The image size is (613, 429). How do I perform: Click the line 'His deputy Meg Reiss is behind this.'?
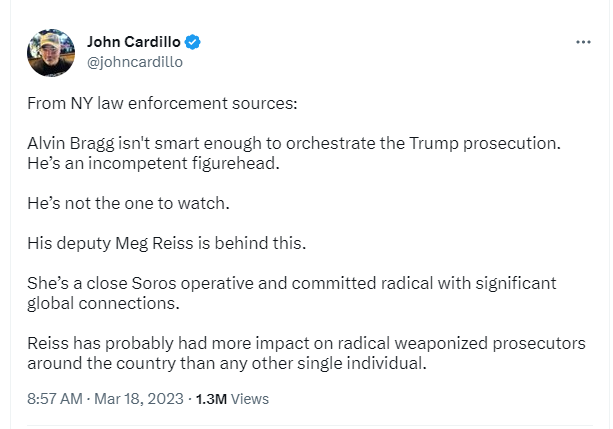tap(167, 243)
